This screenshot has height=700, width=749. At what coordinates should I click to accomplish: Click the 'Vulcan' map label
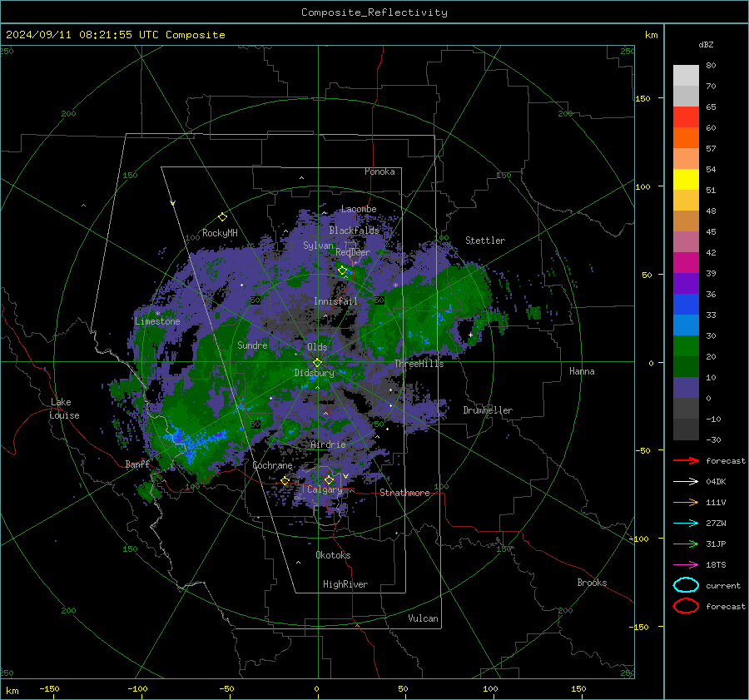point(424,618)
